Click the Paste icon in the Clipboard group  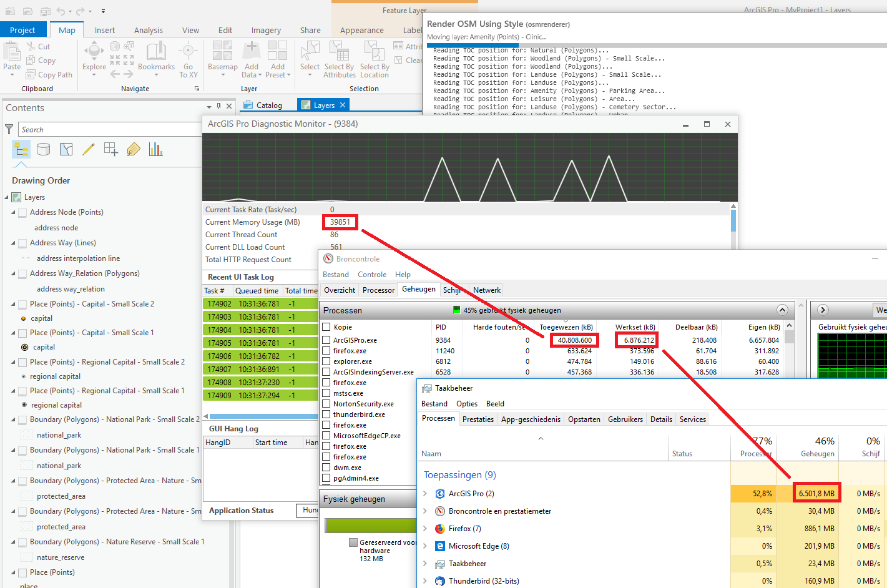pos(12,51)
